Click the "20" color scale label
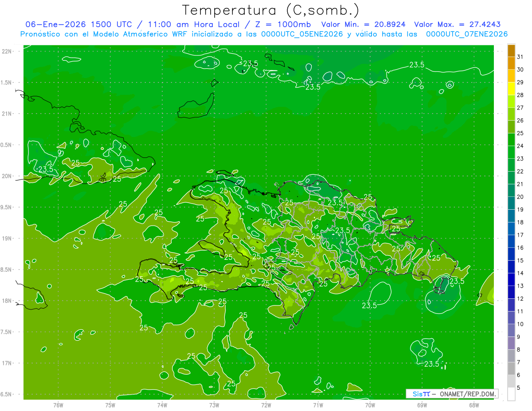 520,197
